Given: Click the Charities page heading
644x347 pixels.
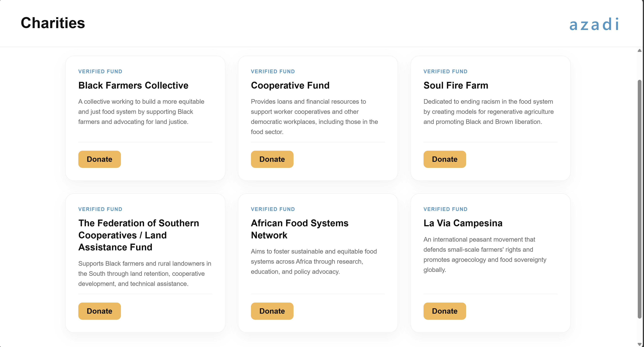Looking at the screenshot, I should [x=53, y=23].
